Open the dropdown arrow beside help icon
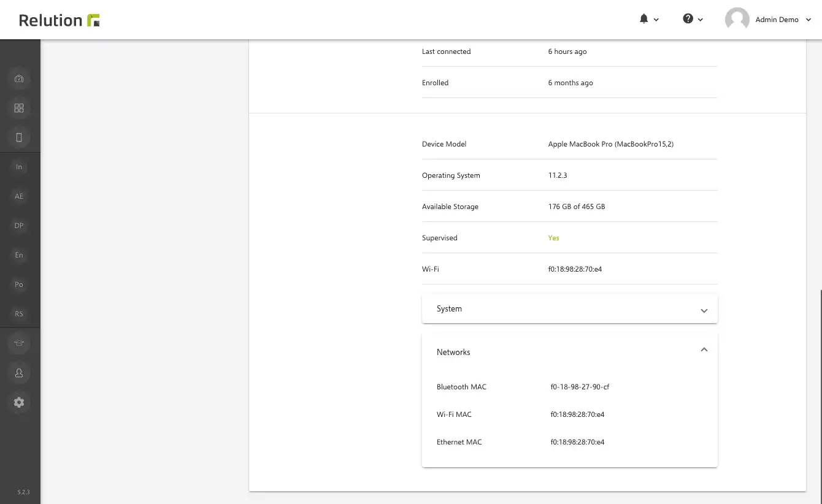This screenshot has height=504, width=822. coord(701,20)
